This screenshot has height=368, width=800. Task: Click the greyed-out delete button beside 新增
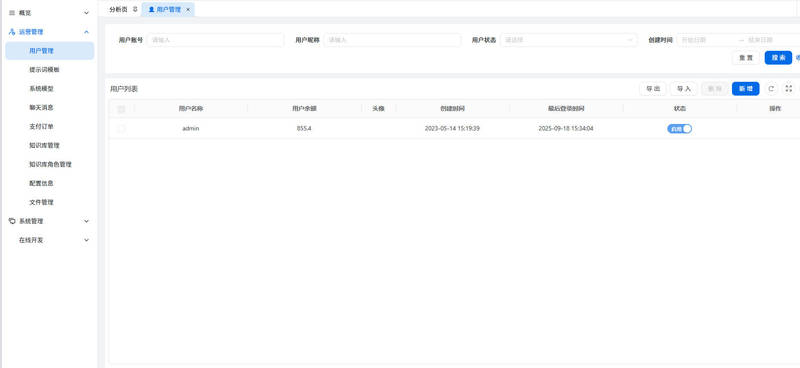pyautogui.click(x=715, y=89)
